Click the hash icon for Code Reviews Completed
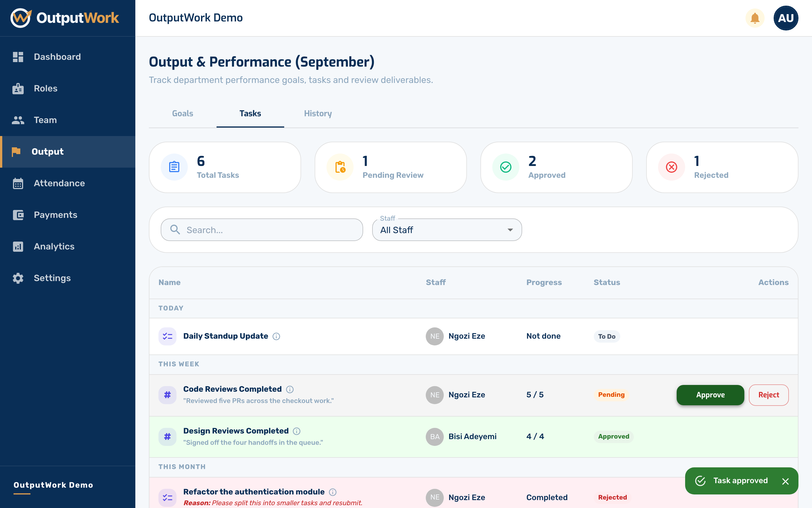 coord(167,395)
